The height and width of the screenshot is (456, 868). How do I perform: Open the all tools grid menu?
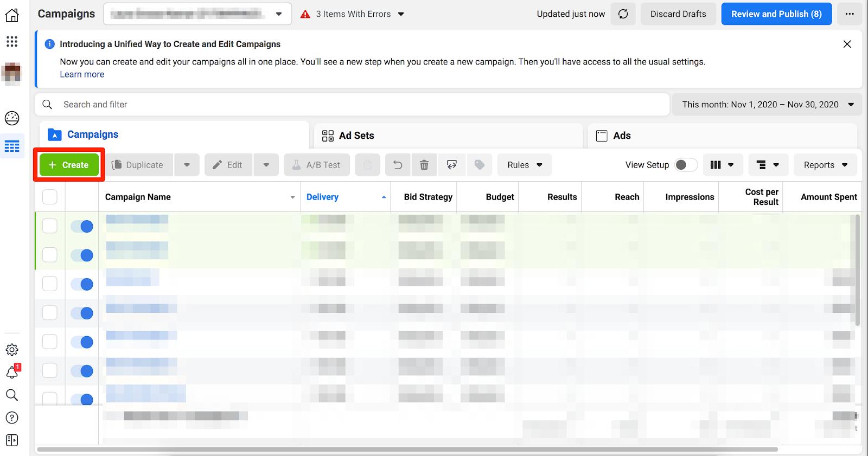12,41
